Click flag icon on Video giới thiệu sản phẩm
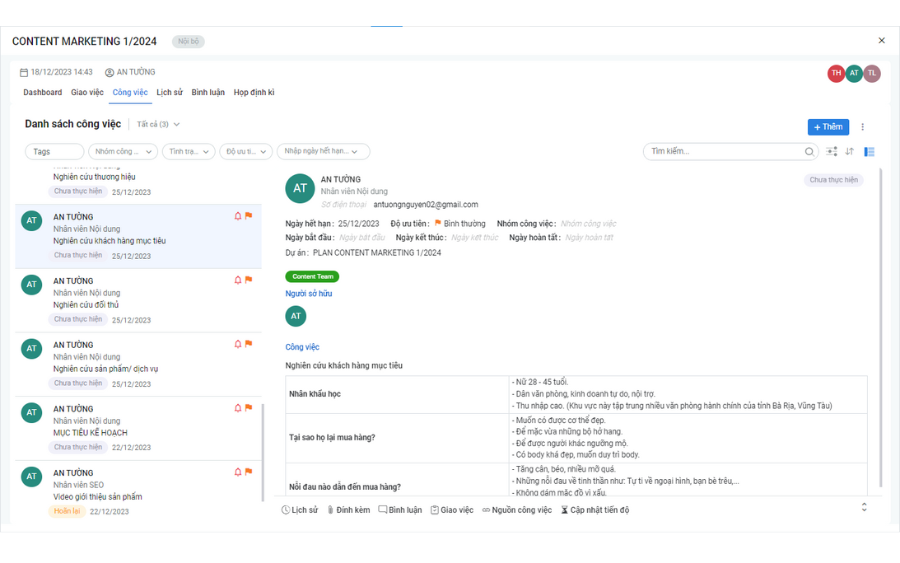The height and width of the screenshot is (563, 900). tap(249, 472)
